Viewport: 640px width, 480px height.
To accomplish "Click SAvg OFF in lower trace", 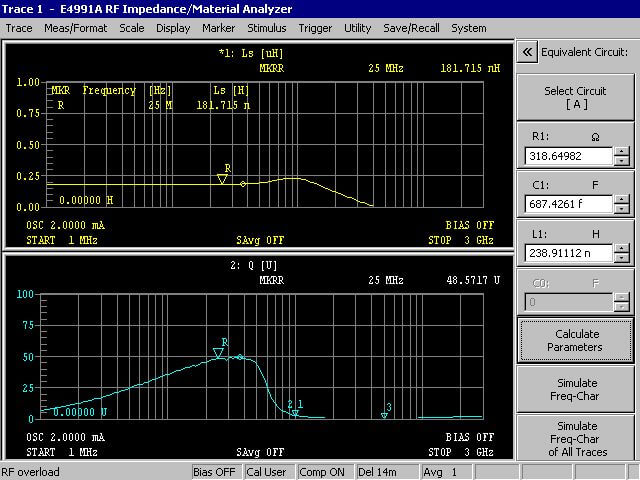I will 260,452.
